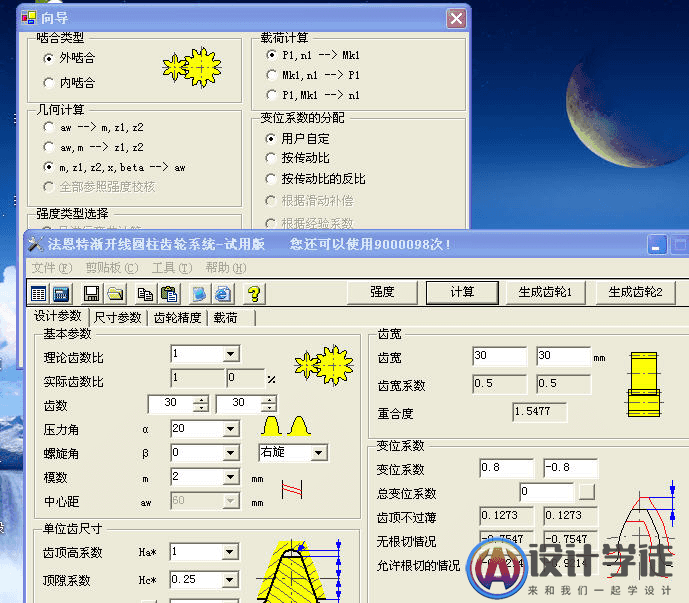This screenshot has width=689, height=603.
Task: Click the 计算 button
Action: click(462, 292)
